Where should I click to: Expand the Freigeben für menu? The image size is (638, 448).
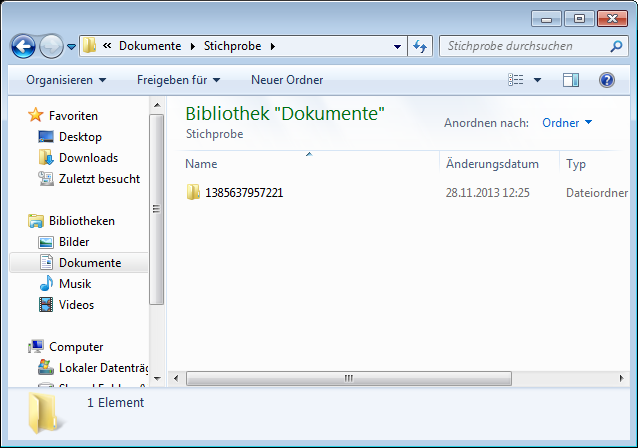tap(178, 80)
